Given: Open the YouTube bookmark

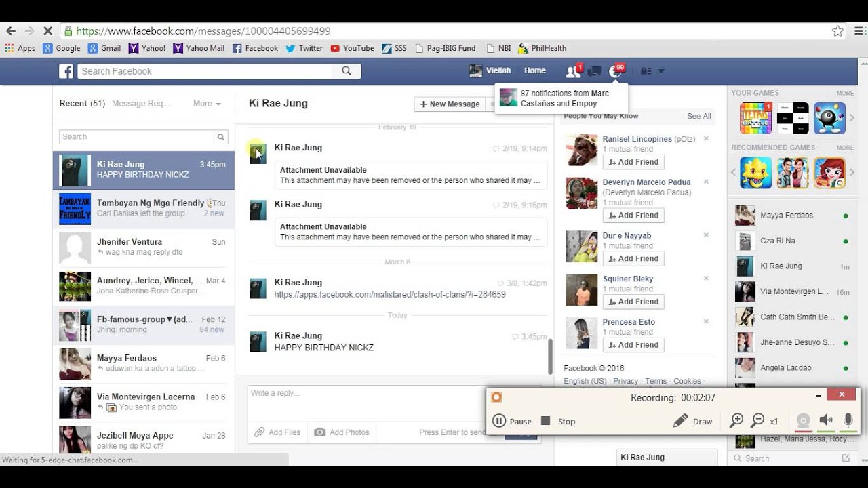Looking at the screenshot, I should click(x=352, y=48).
